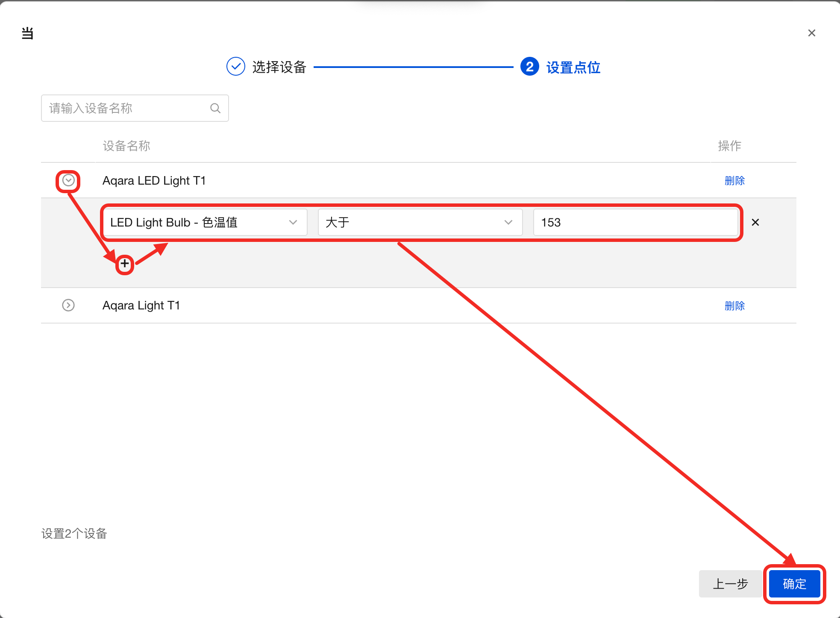
Task: Click the step 2 circle icon
Action: tap(529, 67)
